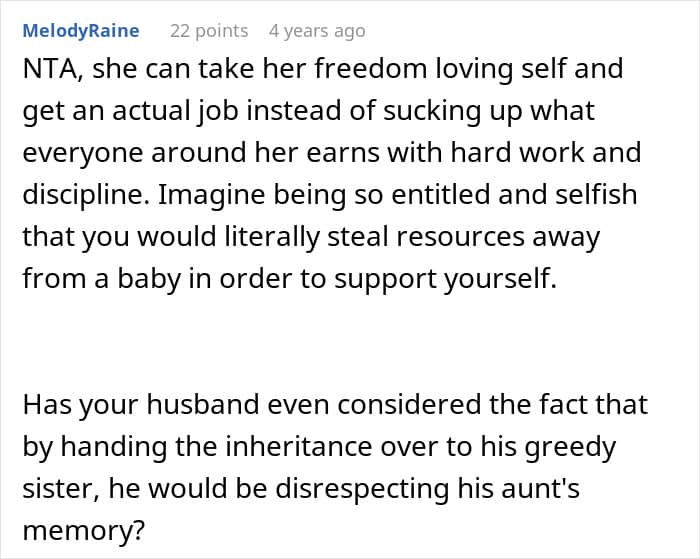Click the words hard work and
This screenshot has width=700, height=559.
pos(546,153)
